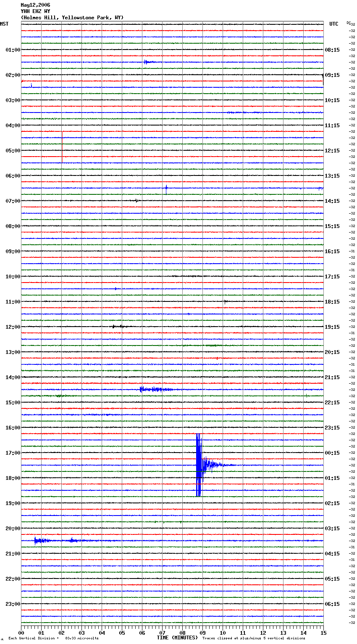Select the 02:00 MST time label
This screenshot has height=644, width=357.
pyautogui.click(x=13, y=75)
